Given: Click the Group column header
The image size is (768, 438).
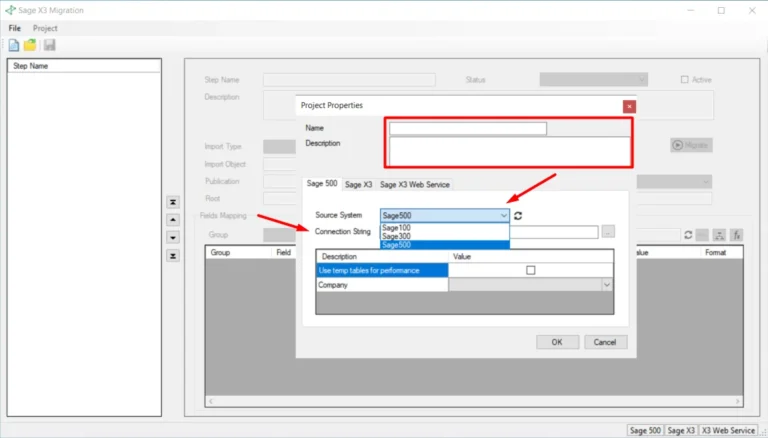Looking at the screenshot, I should pos(238,252).
